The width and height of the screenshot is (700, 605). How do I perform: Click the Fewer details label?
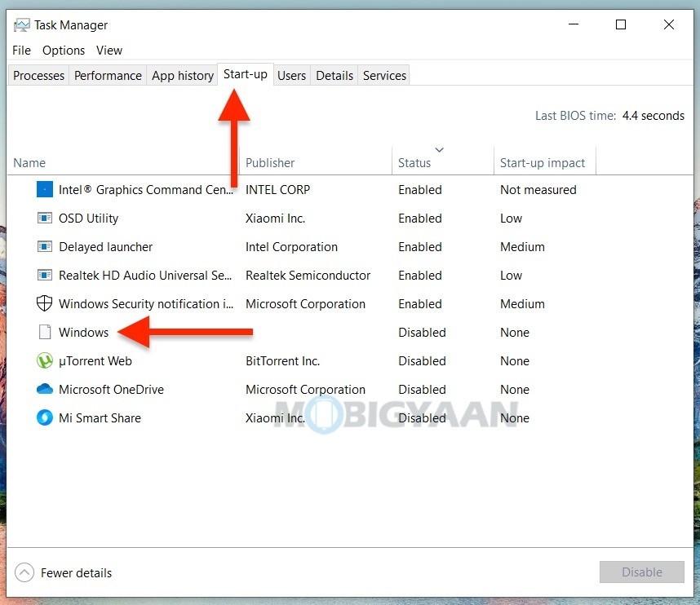77,573
